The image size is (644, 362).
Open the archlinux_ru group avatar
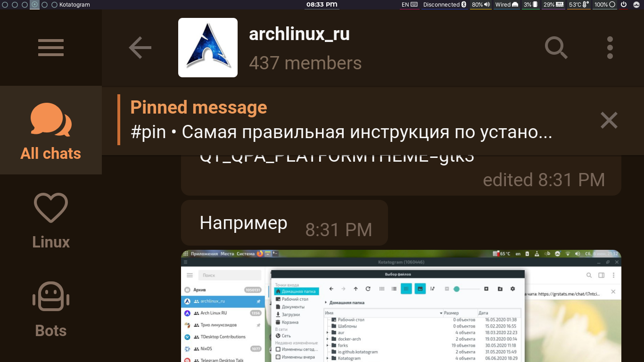point(208,48)
